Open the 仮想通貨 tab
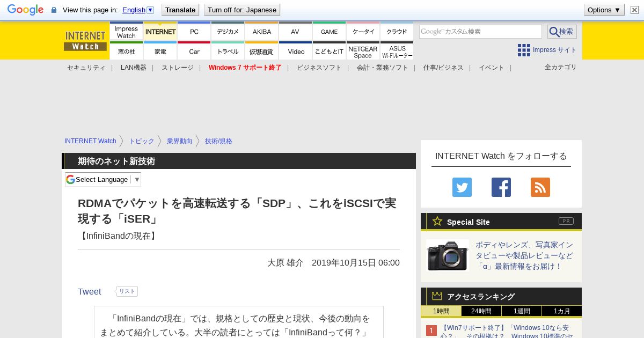Screen dimensions: 644x338 262,51
